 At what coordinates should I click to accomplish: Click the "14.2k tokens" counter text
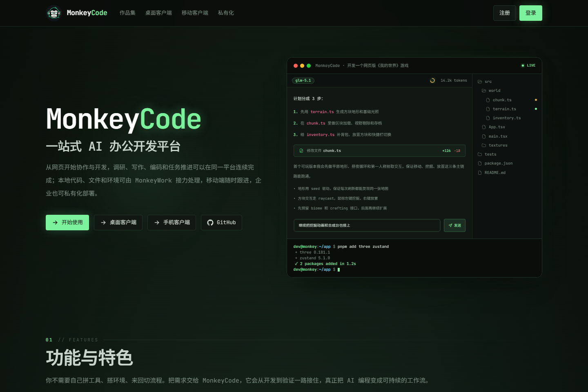(x=454, y=80)
